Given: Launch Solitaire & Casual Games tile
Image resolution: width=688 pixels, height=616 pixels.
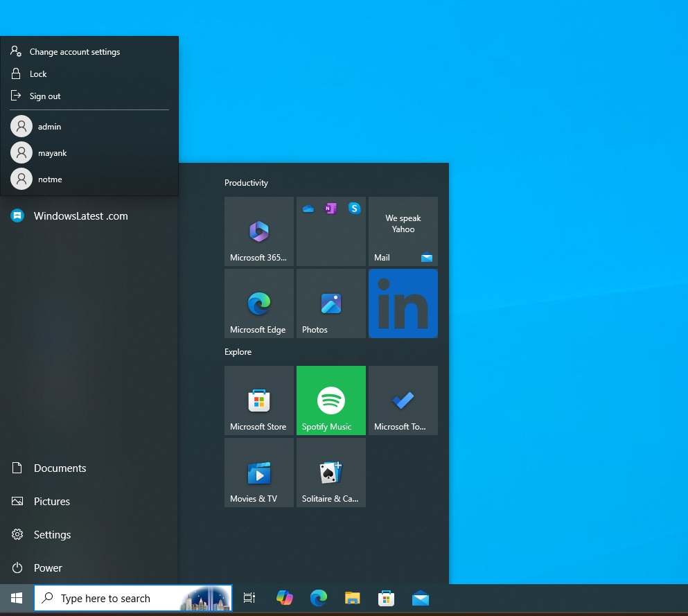Looking at the screenshot, I should [331, 473].
